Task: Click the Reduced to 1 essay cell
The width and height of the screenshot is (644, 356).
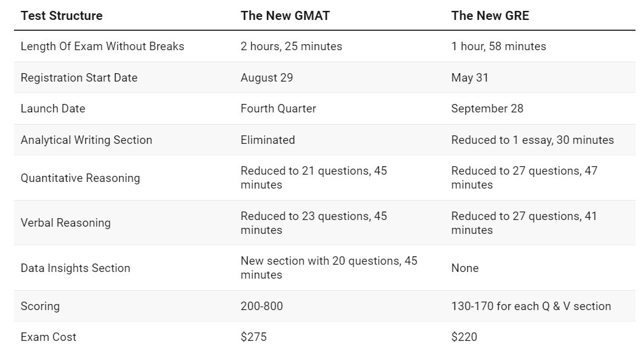Action: (532, 140)
